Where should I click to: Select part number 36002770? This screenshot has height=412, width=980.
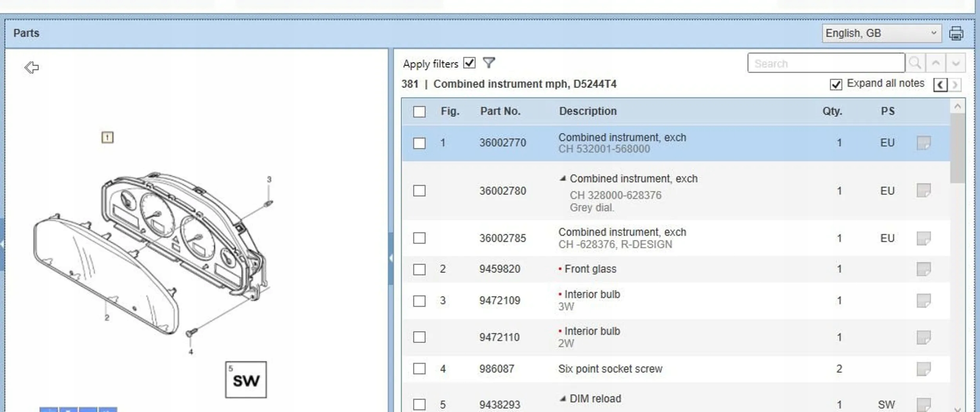click(503, 143)
